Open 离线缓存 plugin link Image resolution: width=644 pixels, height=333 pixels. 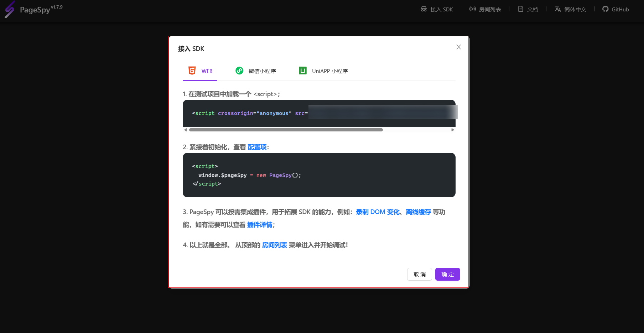point(419,212)
